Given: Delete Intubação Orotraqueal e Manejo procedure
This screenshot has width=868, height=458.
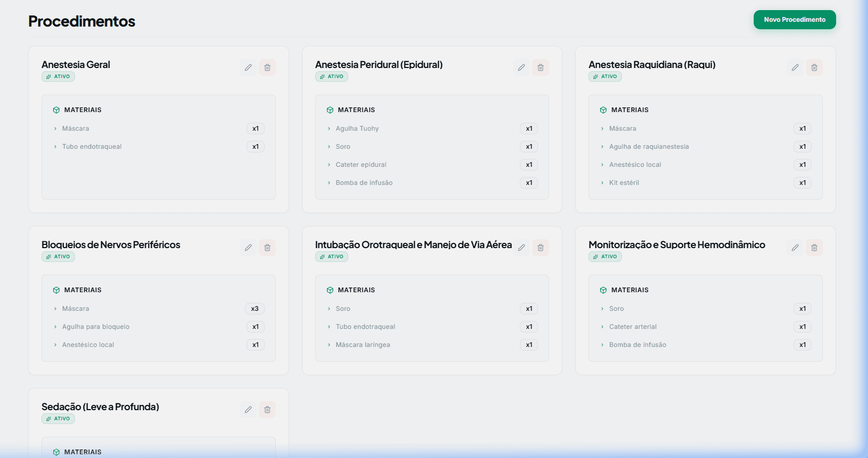Looking at the screenshot, I should (541, 248).
